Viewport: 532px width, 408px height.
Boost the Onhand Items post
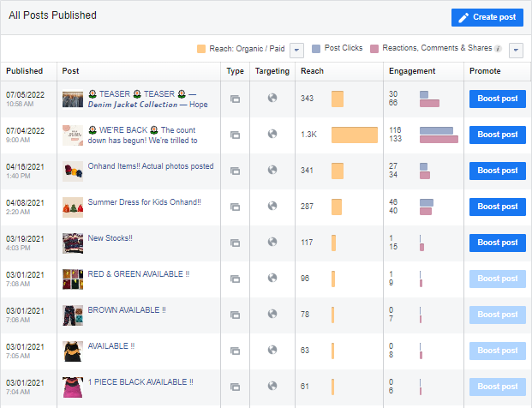(x=498, y=171)
